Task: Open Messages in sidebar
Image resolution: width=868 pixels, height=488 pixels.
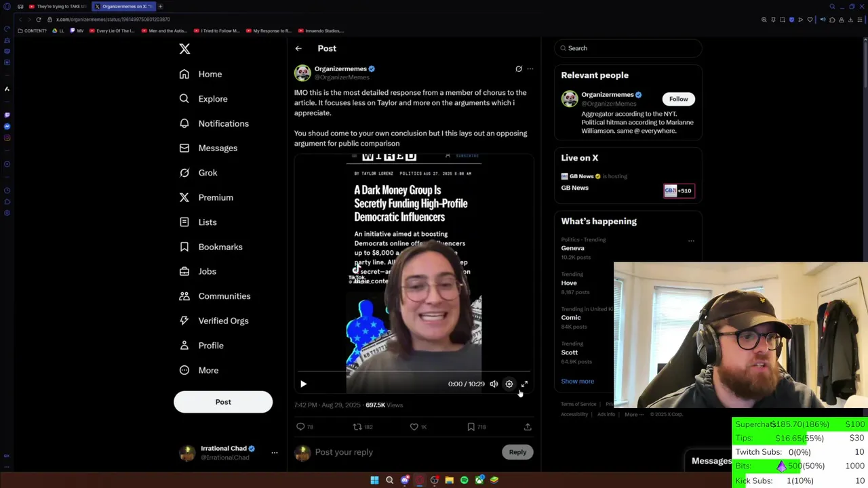Action: tap(208, 148)
